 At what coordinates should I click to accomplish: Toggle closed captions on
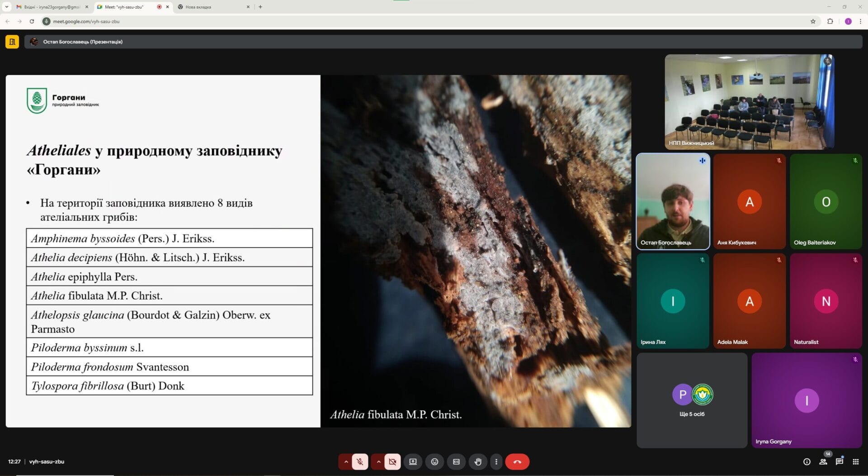[456, 462]
